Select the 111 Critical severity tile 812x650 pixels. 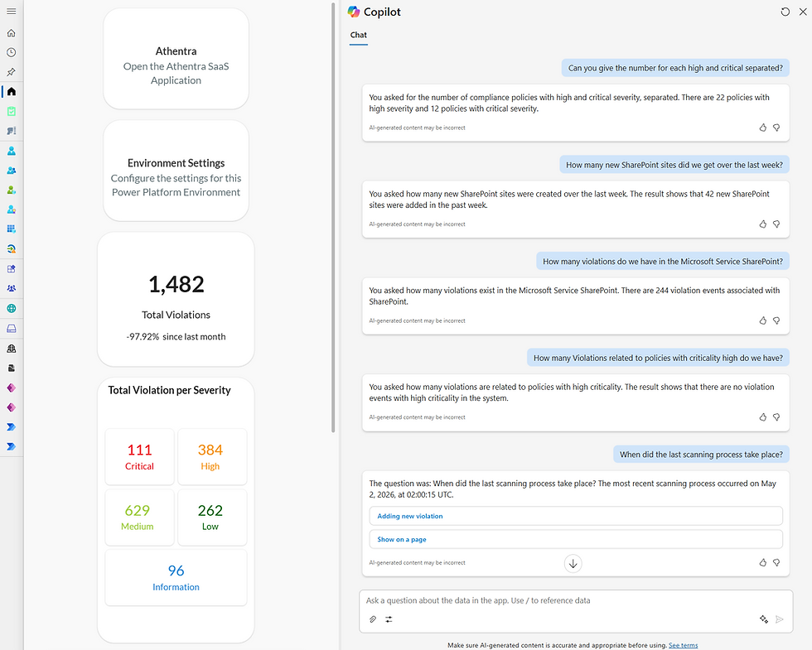tap(140, 457)
